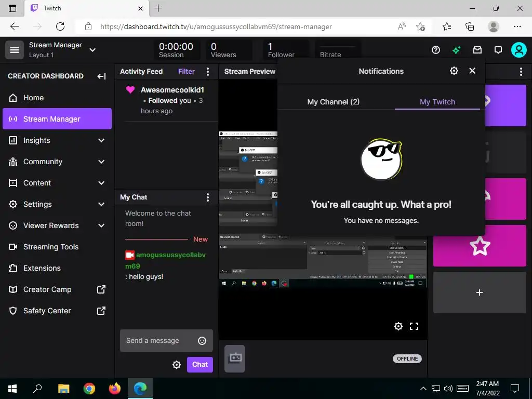The image size is (532, 399).
Task: Select Stream Manager in the sidebar
Action: (x=57, y=119)
